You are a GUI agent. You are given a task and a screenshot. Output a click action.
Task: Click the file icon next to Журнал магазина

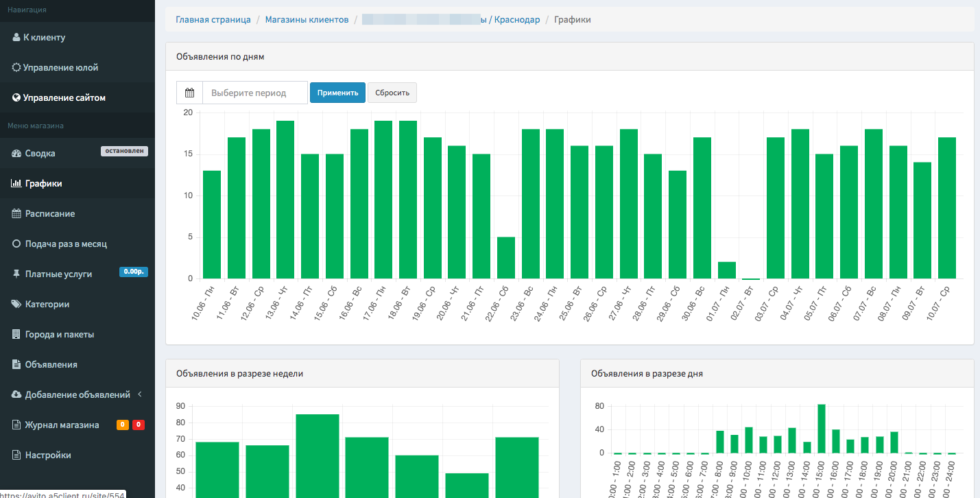tap(16, 425)
